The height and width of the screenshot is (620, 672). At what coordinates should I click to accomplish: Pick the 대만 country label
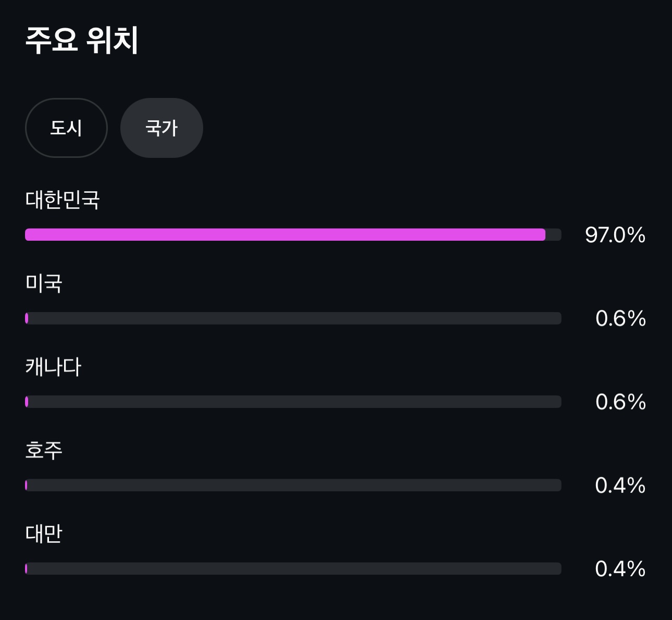[44, 534]
